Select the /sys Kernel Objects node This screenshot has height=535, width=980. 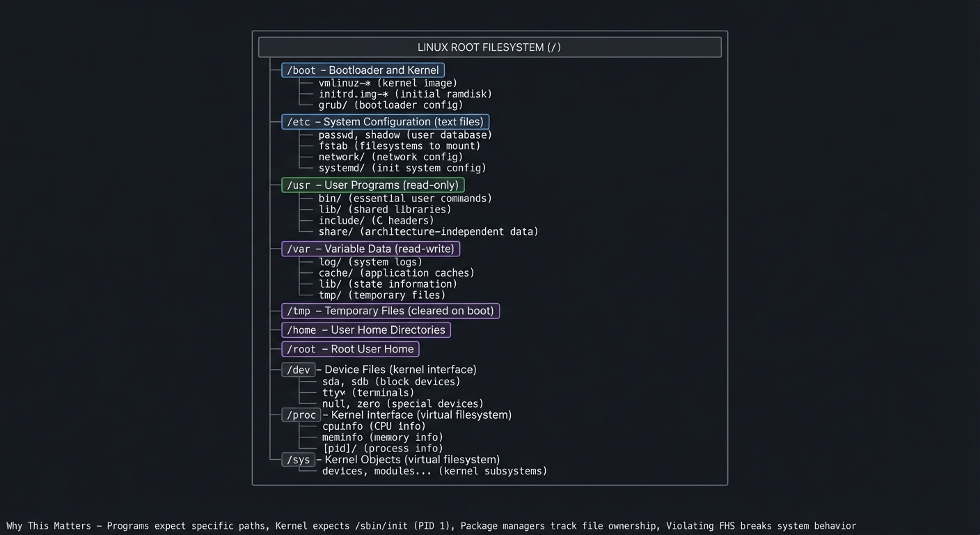tap(299, 459)
